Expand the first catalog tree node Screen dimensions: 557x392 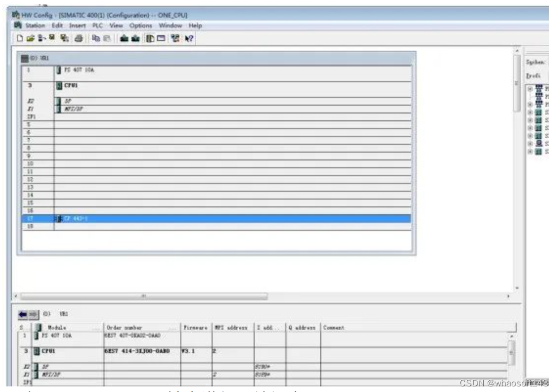pos(530,89)
